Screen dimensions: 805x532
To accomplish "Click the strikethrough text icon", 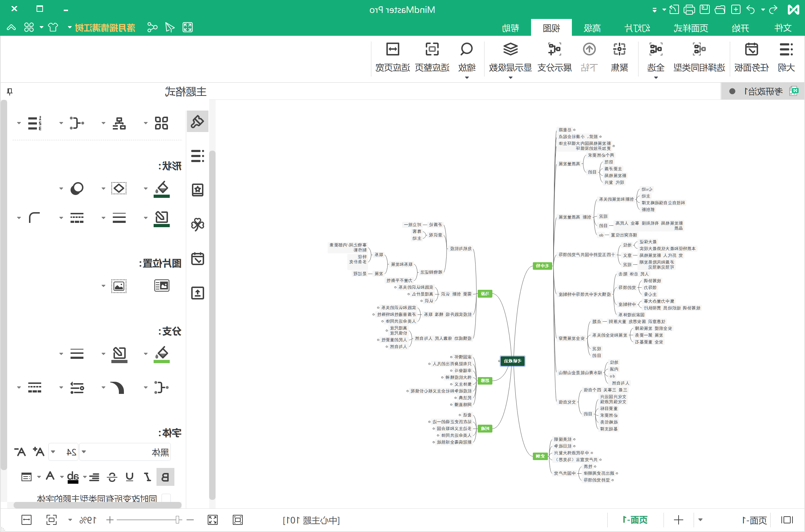I will click(112, 477).
